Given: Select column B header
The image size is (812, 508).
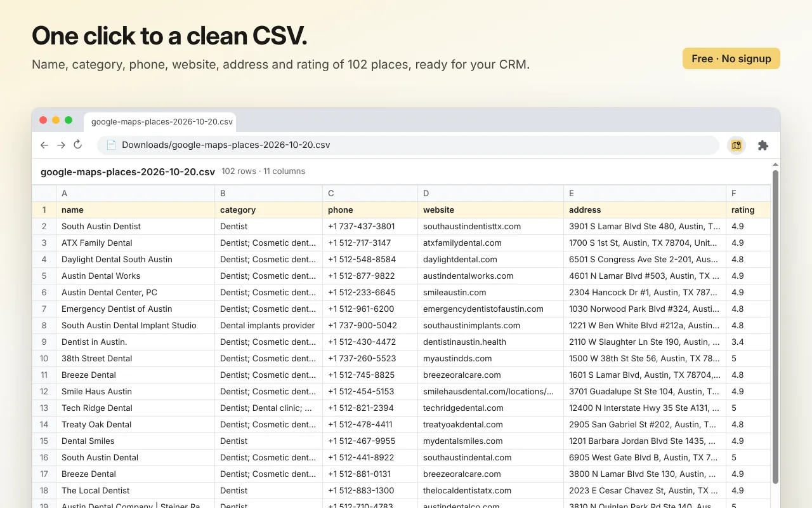Looking at the screenshot, I should (x=269, y=193).
